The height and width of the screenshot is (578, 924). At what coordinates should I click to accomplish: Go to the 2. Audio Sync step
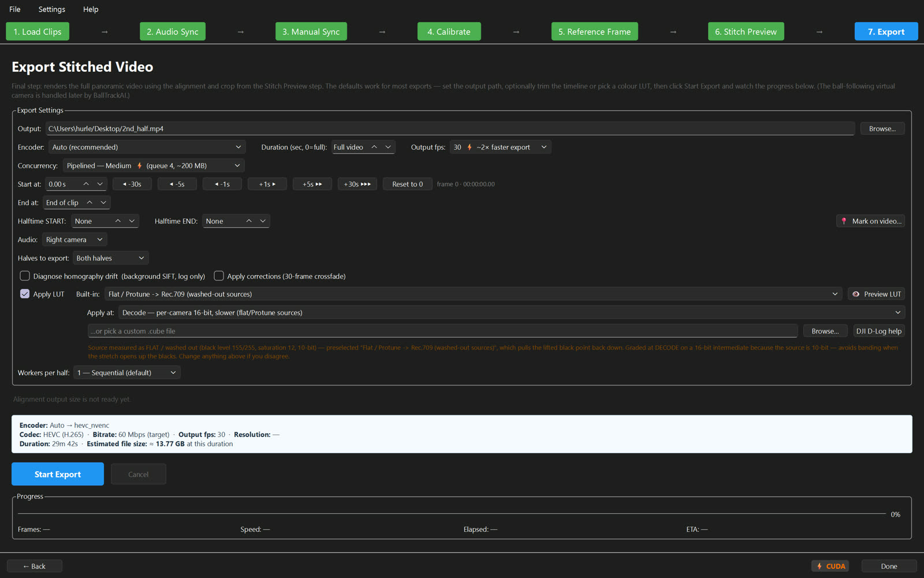173,31
